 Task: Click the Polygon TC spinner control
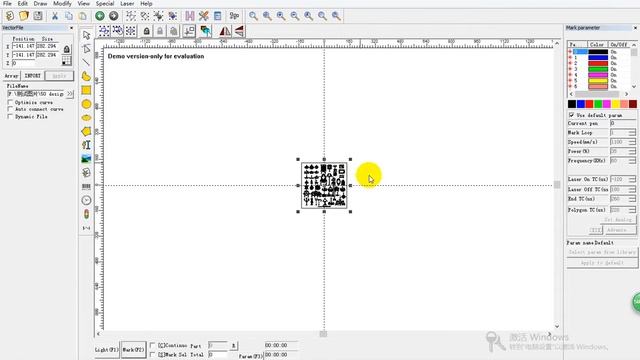coord(632,210)
